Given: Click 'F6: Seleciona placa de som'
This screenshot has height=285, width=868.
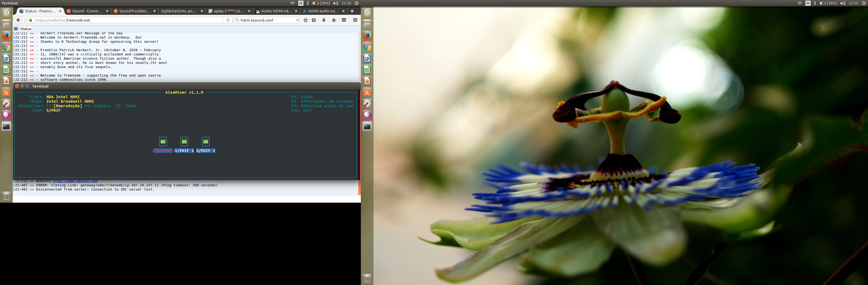Looking at the screenshot, I should (322, 106).
